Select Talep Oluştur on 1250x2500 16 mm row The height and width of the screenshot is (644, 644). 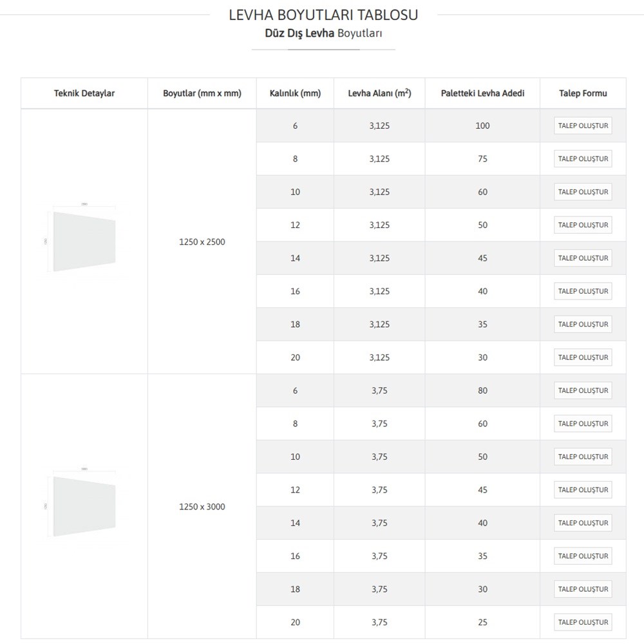coord(583,291)
